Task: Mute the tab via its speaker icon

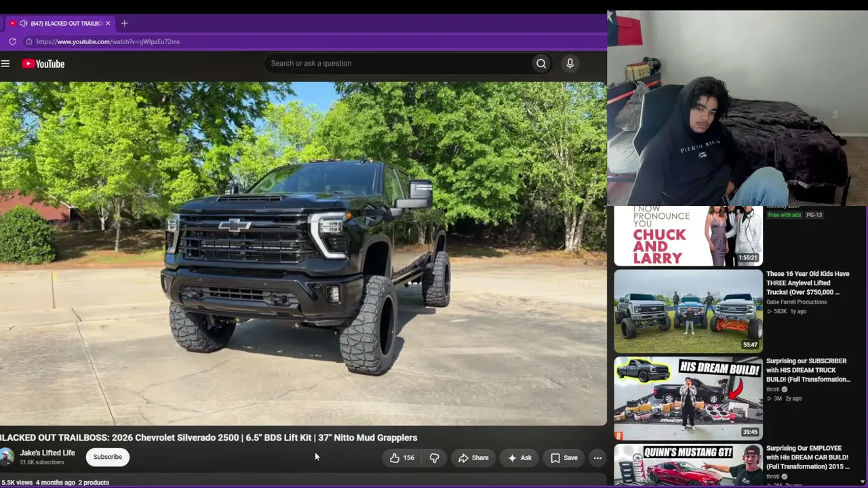Action: coord(23,23)
